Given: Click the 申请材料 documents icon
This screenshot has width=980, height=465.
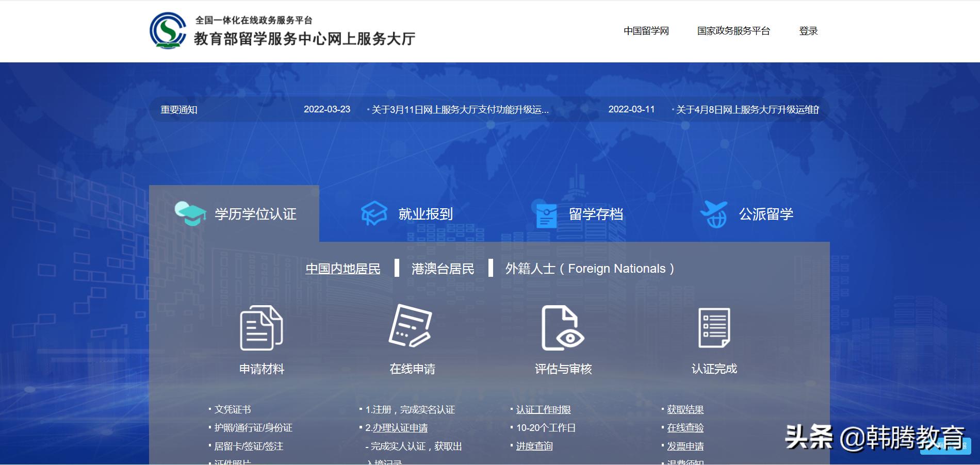Looking at the screenshot, I should [x=262, y=328].
